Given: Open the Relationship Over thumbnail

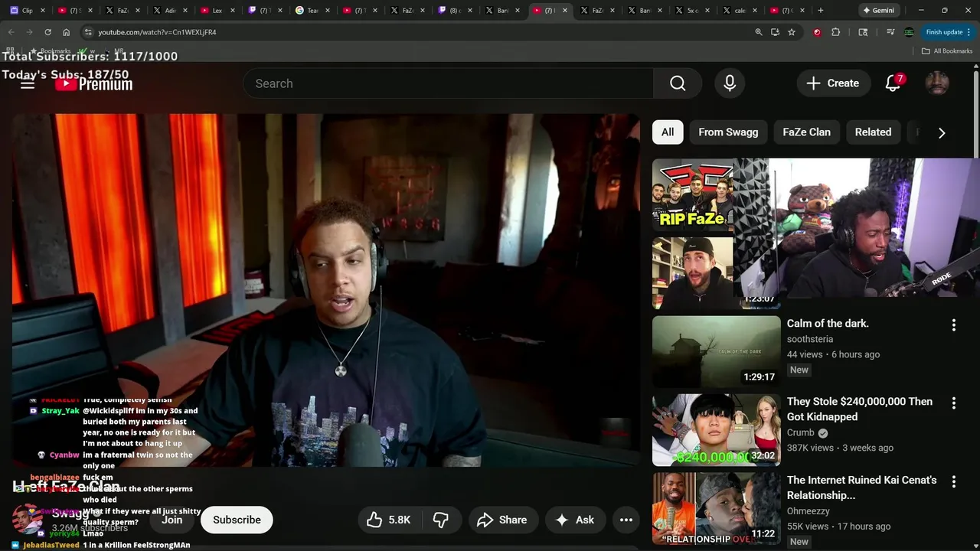Looking at the screenshot, I should click(x=717, y=508).
